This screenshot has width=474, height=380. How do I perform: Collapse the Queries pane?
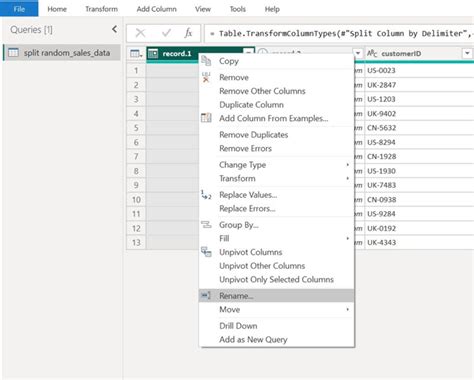click(114, 29)
